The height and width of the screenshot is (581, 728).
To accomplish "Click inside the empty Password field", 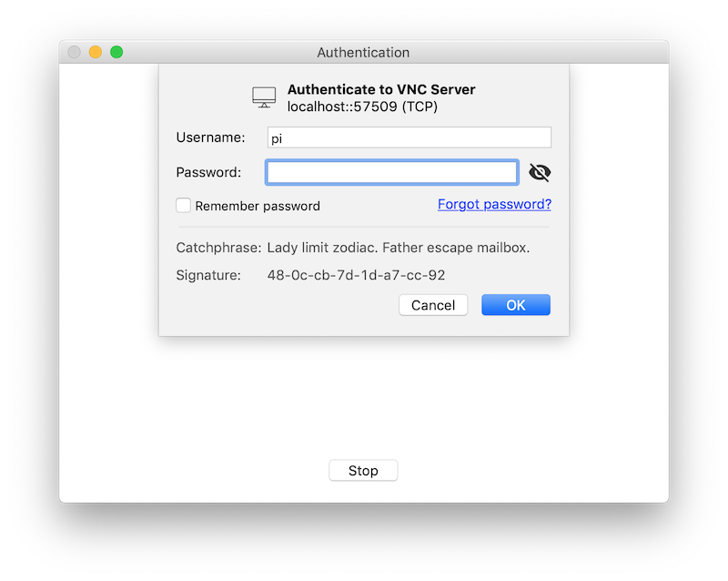I will pyautogui.click(x=391, y=172).
